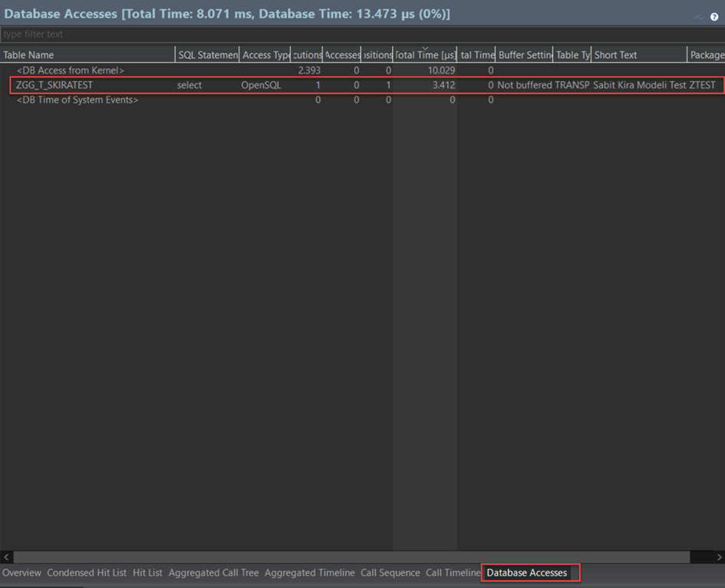This screenshot has width=725, height=588.
Task: Select the Database Accesses tab
Action: coord(527,573)
